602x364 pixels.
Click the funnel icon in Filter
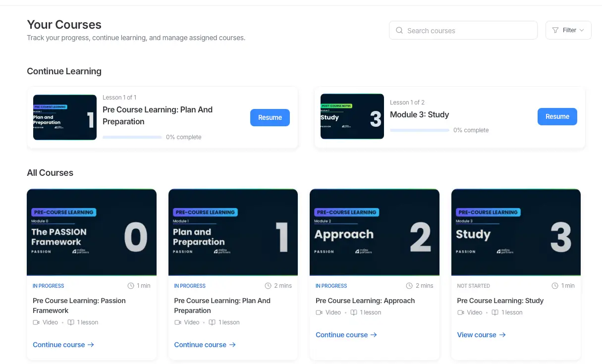[x=555, y=30]
